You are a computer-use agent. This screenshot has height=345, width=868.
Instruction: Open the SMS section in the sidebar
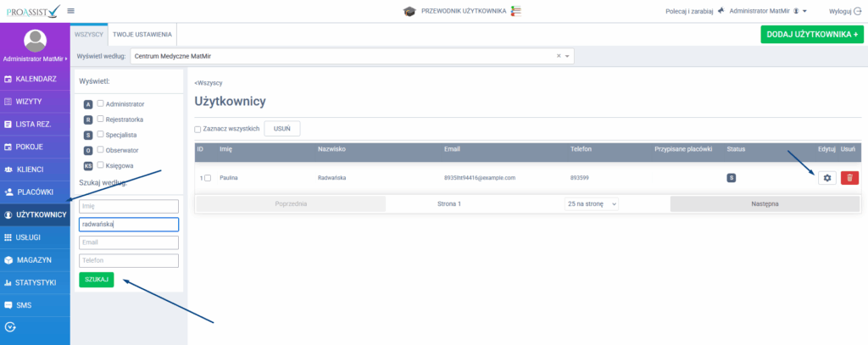click(35, 304)
